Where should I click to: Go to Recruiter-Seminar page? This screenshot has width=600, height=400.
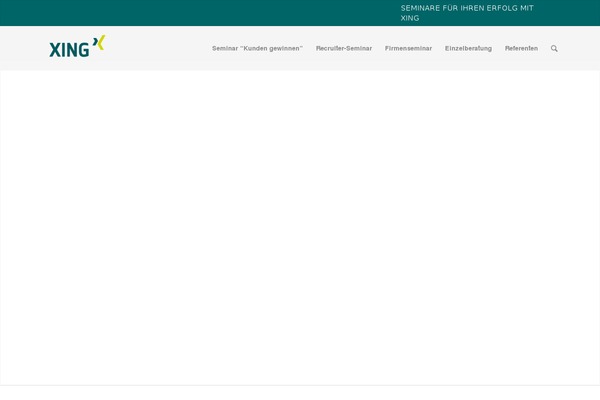[344, 49]
